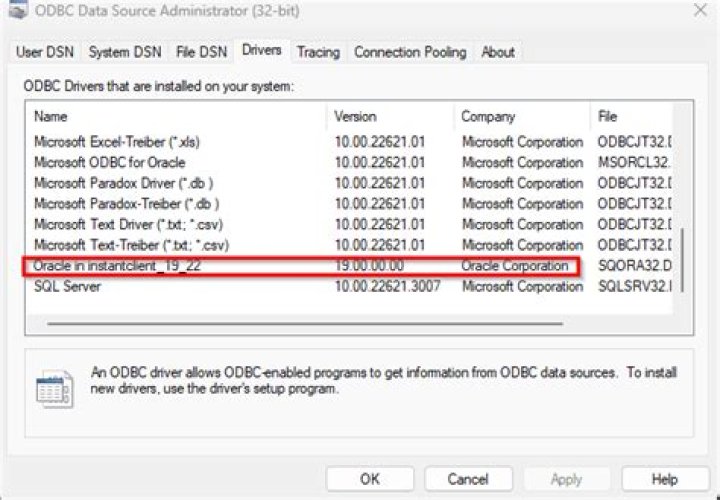This screenshot has width=720, height=500.
Task: Open the Tracing tab
Action: click(x=318, y=52)
